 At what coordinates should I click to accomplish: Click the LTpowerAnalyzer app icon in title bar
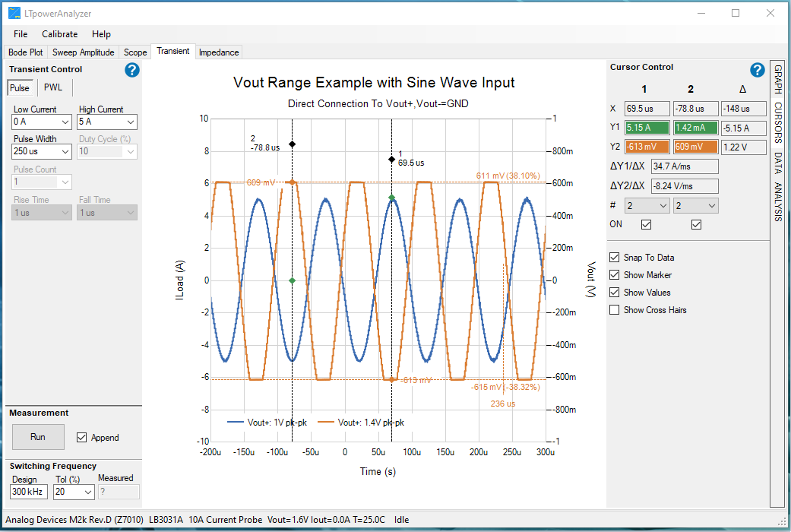click(14, 13)
